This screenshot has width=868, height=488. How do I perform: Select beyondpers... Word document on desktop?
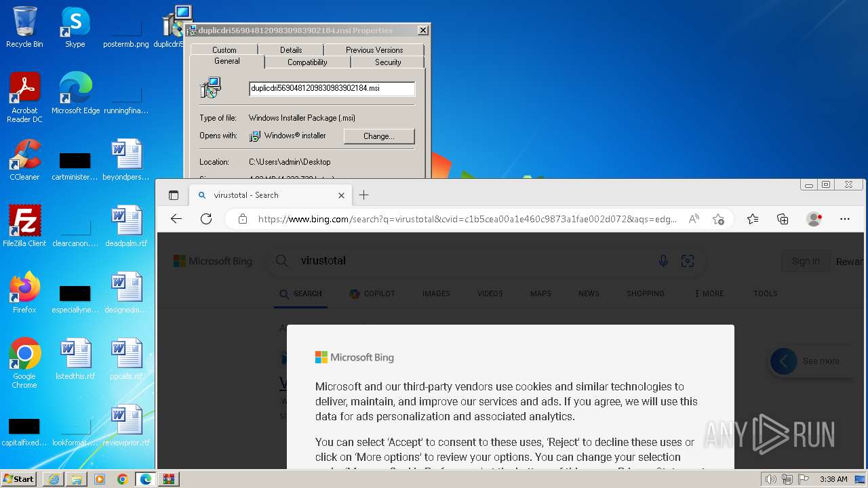point(126,160)
